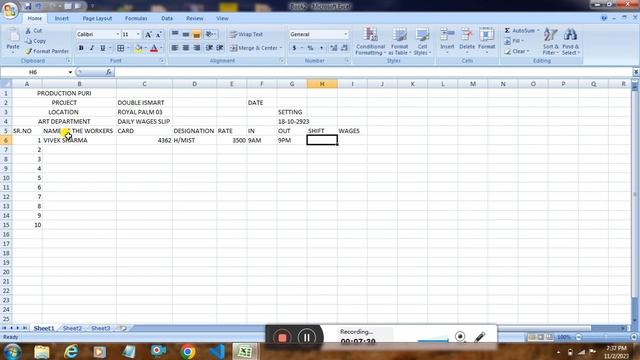Image resolution: width=640 pixels, height=360 pixels.
Task: Pause the screen recording
Action: click(307, 338)
